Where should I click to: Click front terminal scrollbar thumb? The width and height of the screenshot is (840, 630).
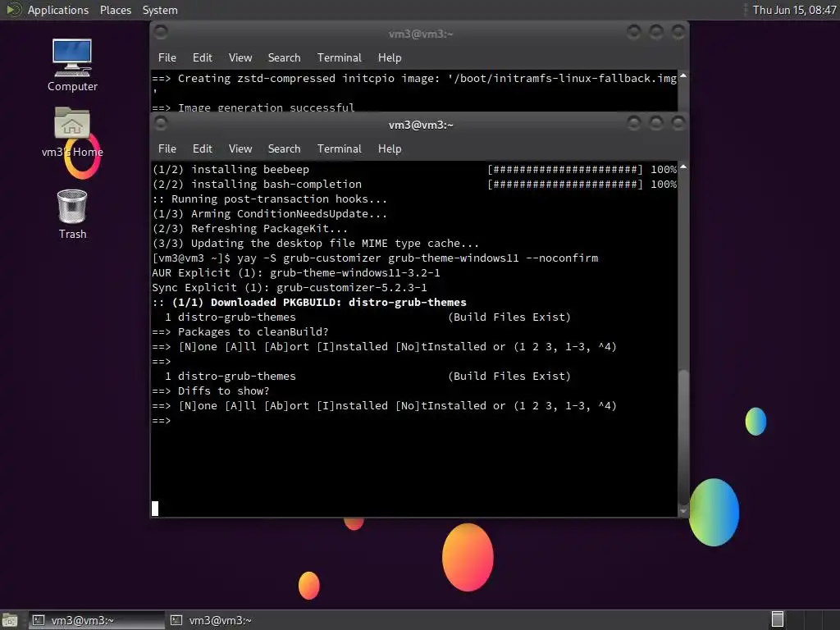click(683, 436)
